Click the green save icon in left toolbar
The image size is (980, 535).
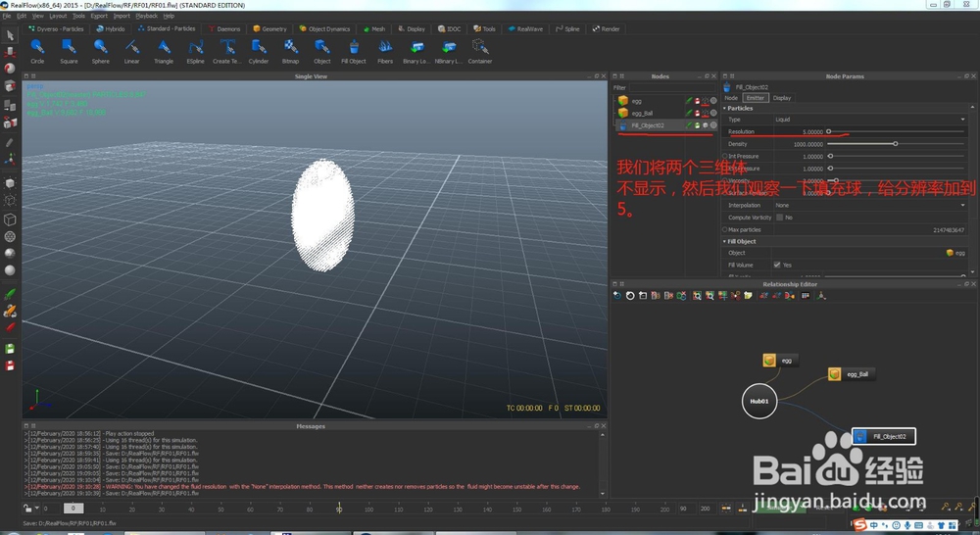coord(10,349)
